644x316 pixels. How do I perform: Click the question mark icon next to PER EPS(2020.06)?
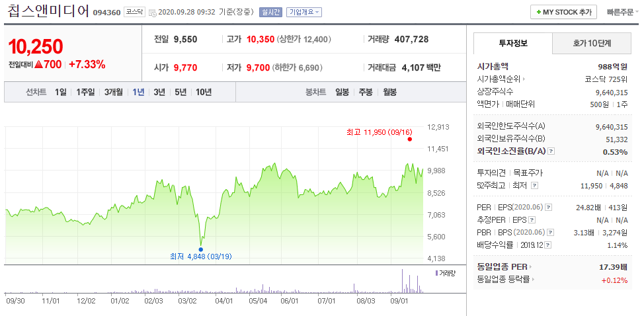point(549,206)
